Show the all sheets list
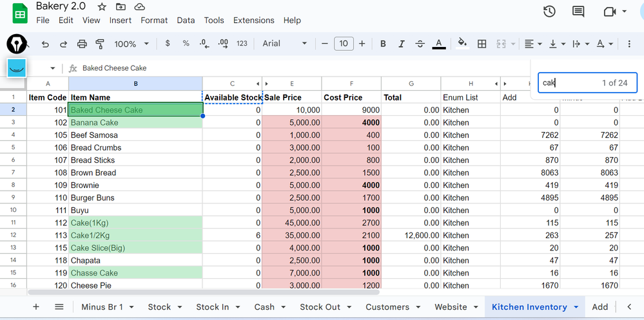 pos(59,307)
